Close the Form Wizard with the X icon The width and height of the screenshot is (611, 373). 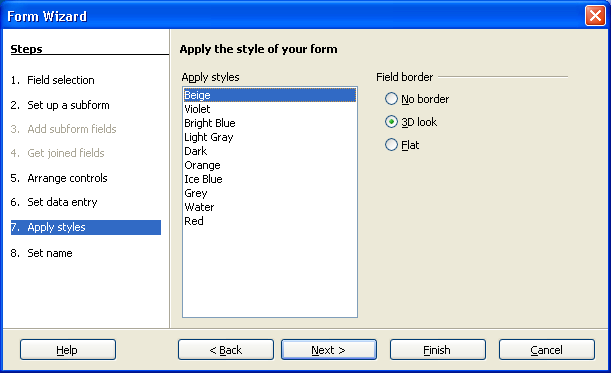tap(595, 16)
